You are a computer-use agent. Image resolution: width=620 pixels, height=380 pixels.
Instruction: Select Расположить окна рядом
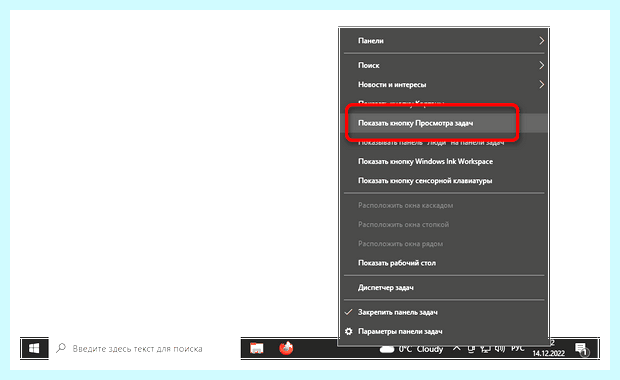[x=444, y=244]
